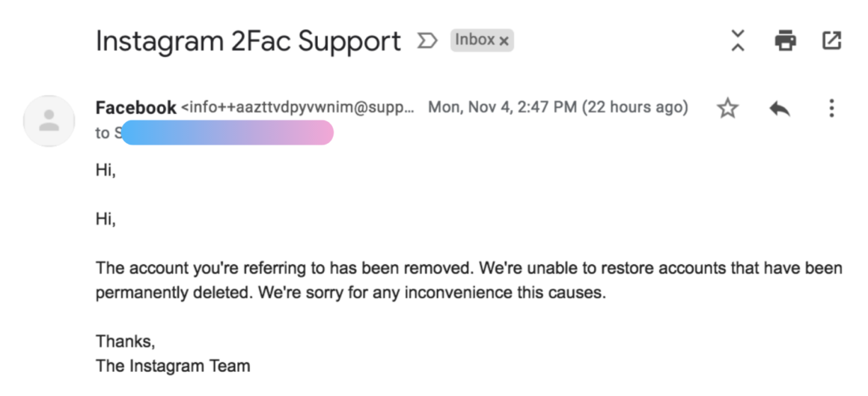Click the bold Facebook sender name
Screen dimensions: 868x396
coord(136,108)
